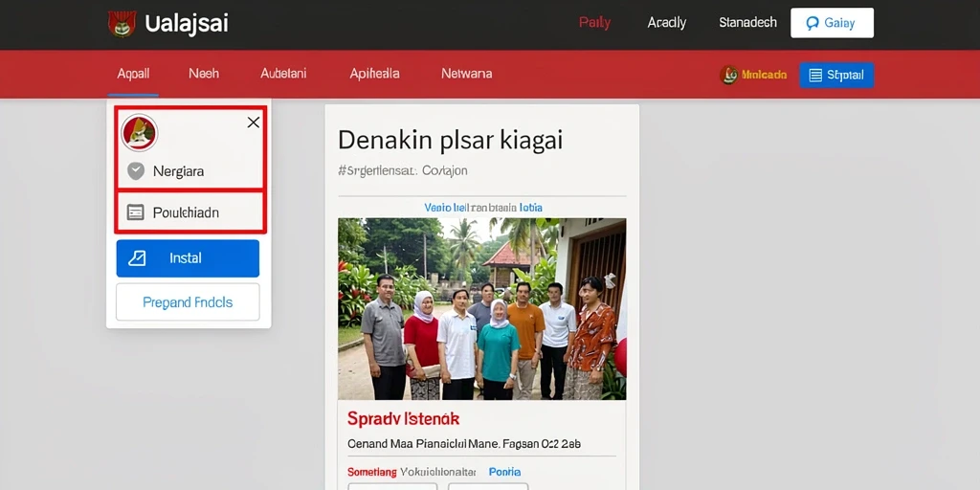The width and height of the screenshot is (980, 490).
Task: Click the Molcada badge icon
Action: pos(728,75)
